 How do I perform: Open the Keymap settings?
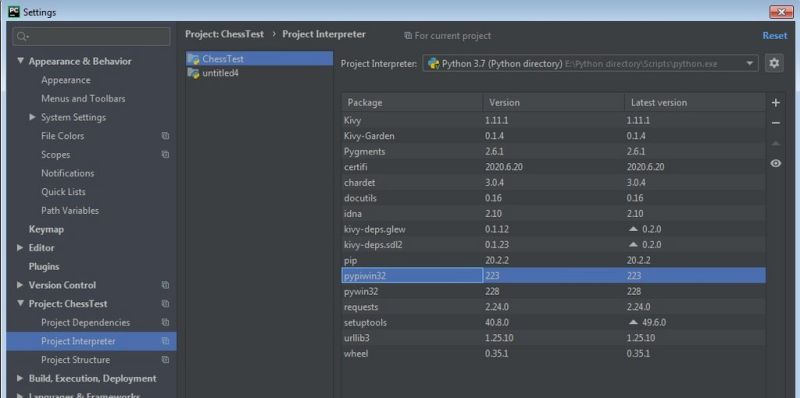(46, 229)
